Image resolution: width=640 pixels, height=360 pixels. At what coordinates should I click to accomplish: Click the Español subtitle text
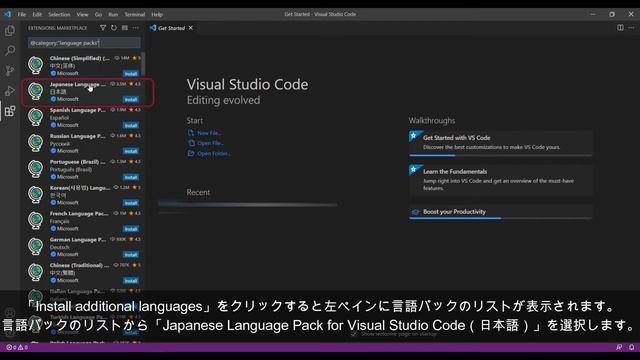coord(59,118)
